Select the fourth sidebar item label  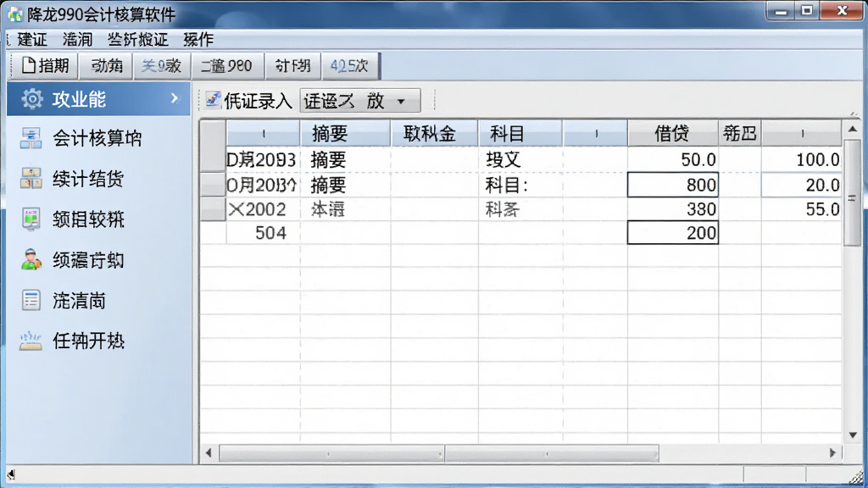click(x=88, y=219)
